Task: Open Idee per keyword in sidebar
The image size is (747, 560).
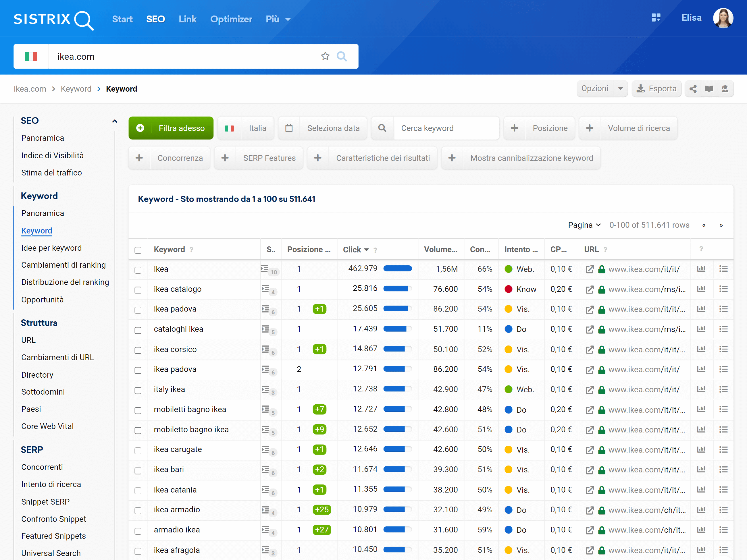Action: (x=51, y=248)
